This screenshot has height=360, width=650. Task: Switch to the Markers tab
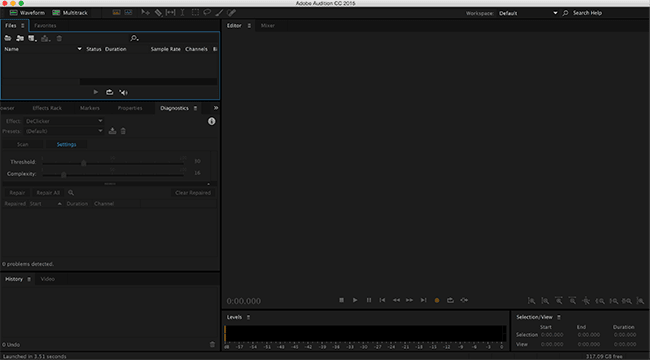pos(90,108)
